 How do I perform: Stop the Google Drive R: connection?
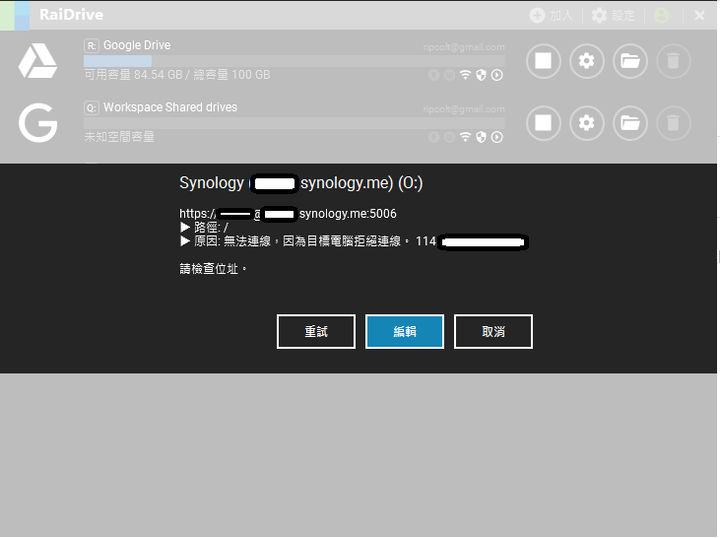(543, 61)
